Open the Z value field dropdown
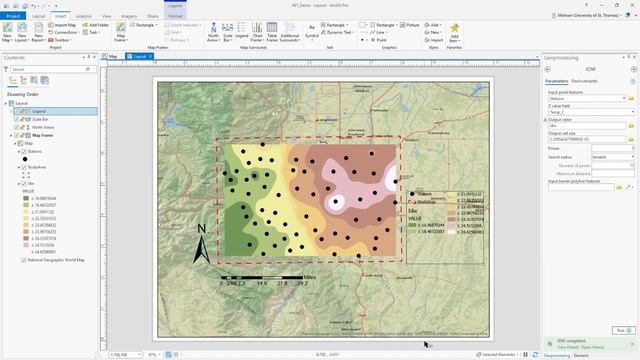 [632, 112]
